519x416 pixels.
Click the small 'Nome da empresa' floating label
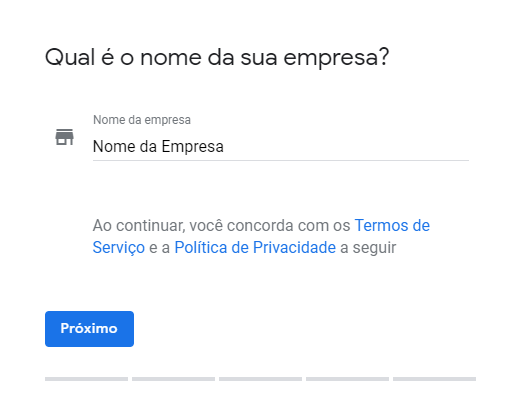(142, 120)
